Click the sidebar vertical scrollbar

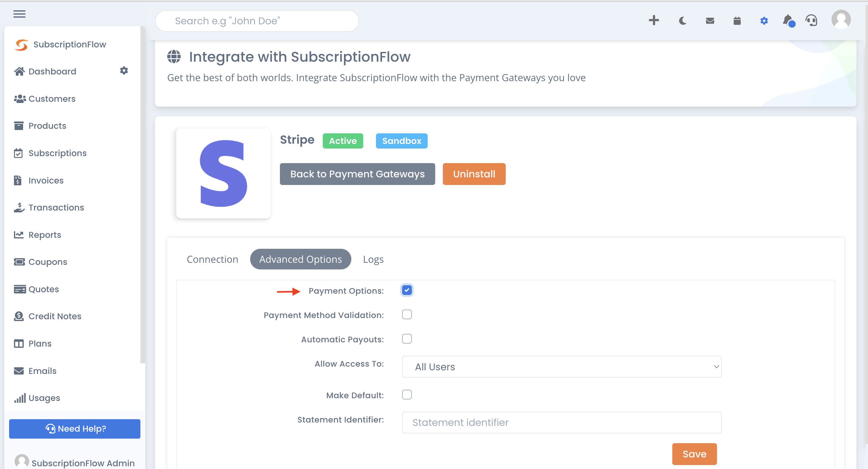point(143,195)
